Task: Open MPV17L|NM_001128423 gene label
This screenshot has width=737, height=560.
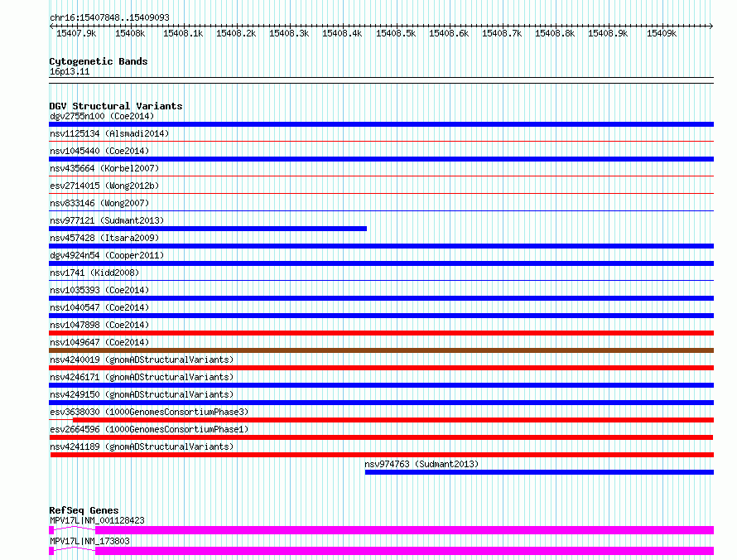Action: pyautogui.click(x=97, y=520)
